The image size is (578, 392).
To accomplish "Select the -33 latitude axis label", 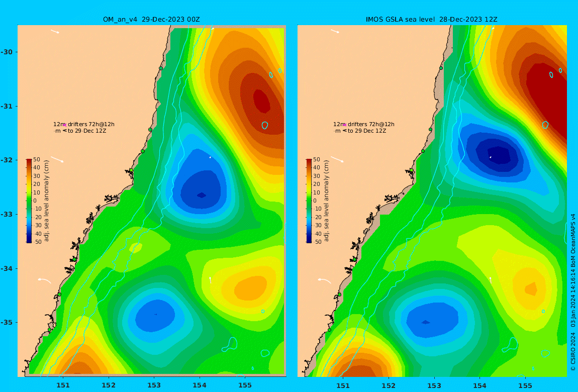I will (7, 214).
